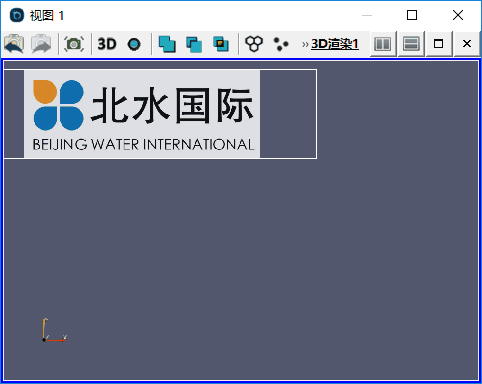The width and height of the screenshot is (482, 384).
Task: Click the teal circle icon next to 3D
Action: [134, 44]
